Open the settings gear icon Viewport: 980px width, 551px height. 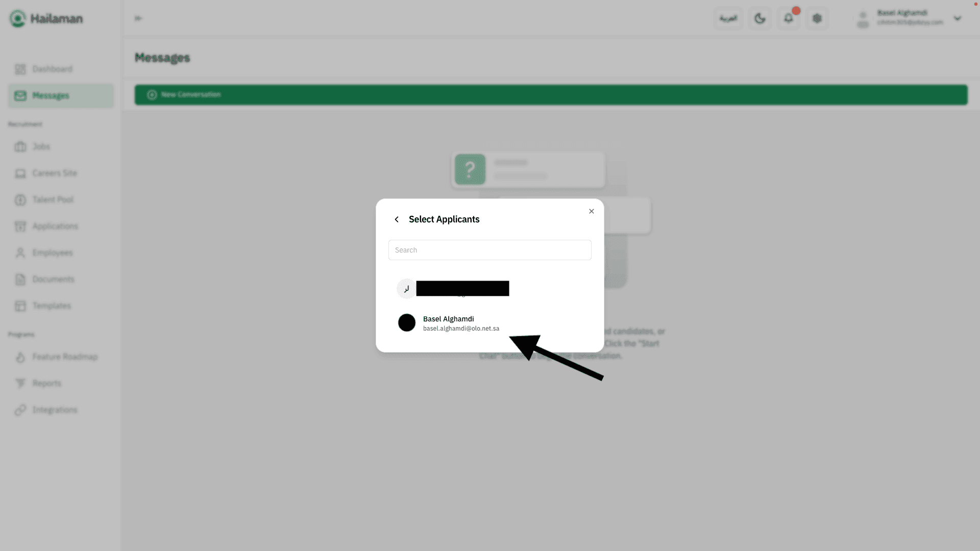click(x=817, y=18)
